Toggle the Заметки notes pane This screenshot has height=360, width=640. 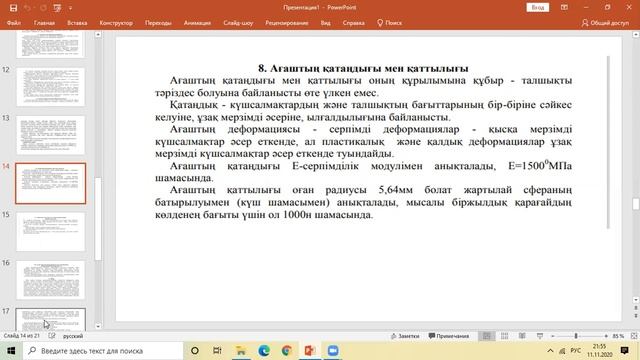[x=405, y=336]
